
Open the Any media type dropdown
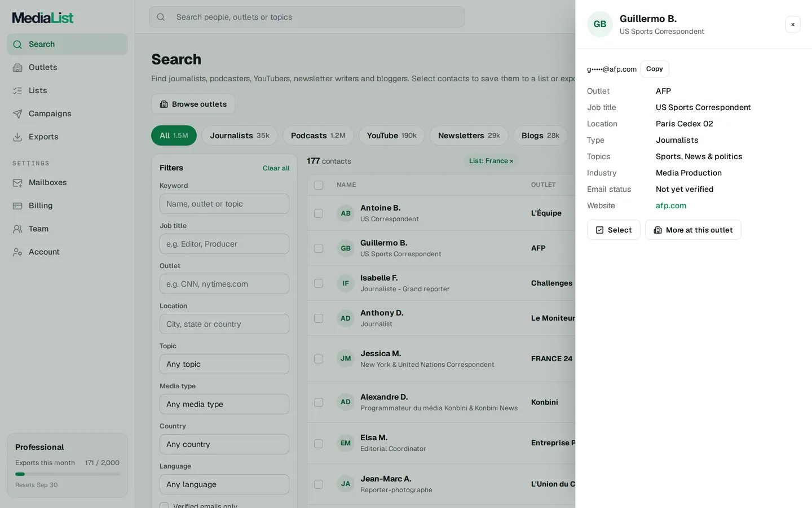224,404
